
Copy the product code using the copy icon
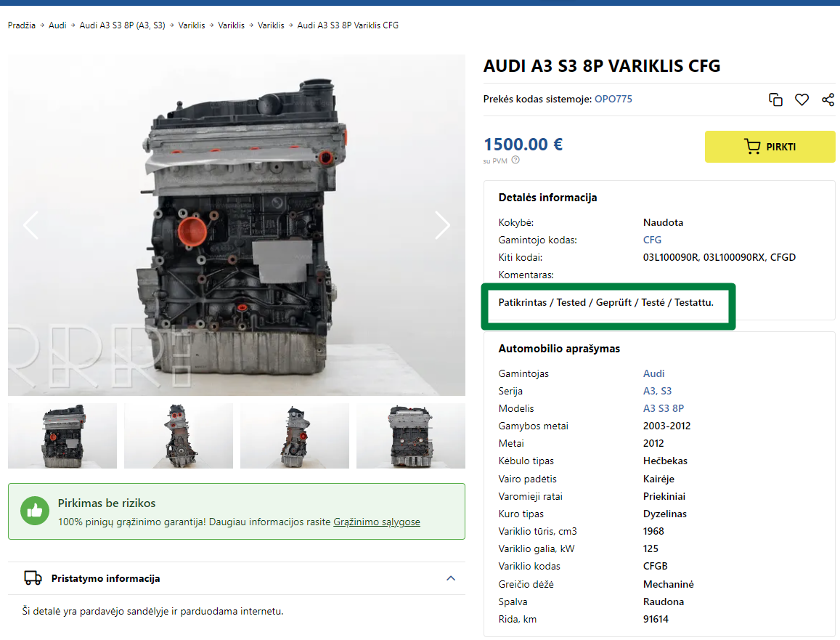pyautogui.click(x=775, y=100)
